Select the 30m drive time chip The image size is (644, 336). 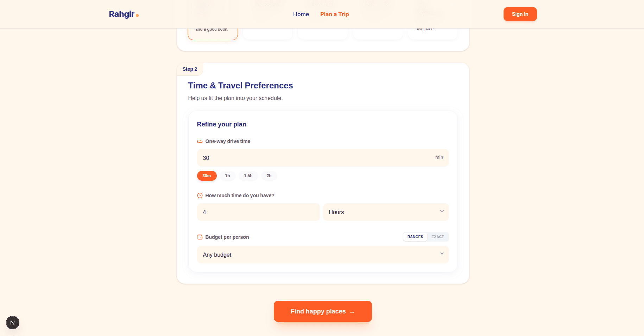pos(207,176)
